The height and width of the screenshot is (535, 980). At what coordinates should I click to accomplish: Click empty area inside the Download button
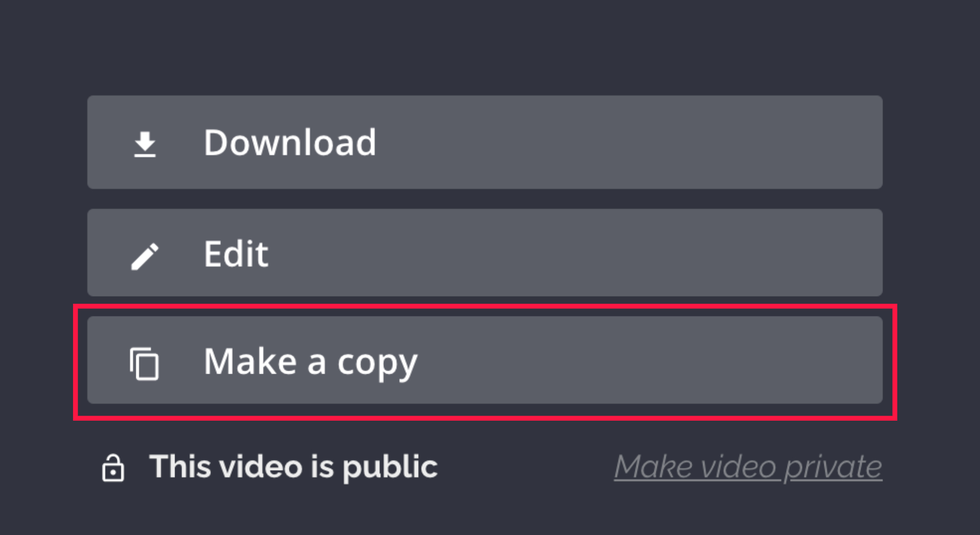(x=628, y=142)
